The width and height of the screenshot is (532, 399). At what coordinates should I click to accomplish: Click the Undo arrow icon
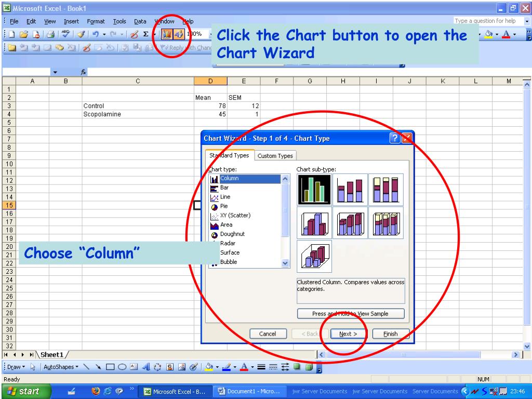click(x=96, y=34)
